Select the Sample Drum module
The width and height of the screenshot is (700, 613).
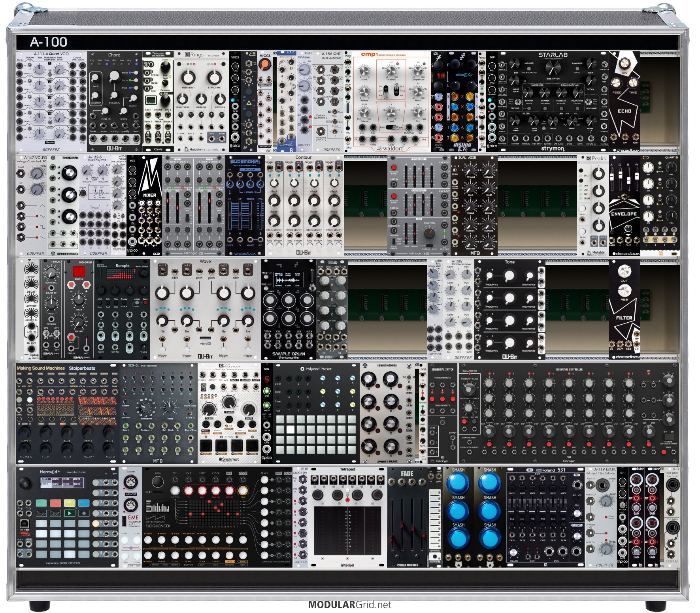click(x=289, y=309)
